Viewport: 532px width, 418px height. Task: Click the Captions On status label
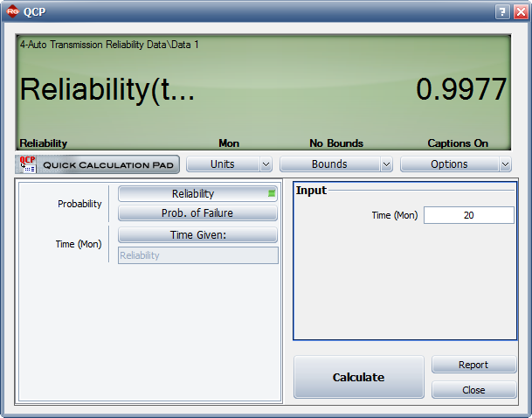[x=458, y=143]
